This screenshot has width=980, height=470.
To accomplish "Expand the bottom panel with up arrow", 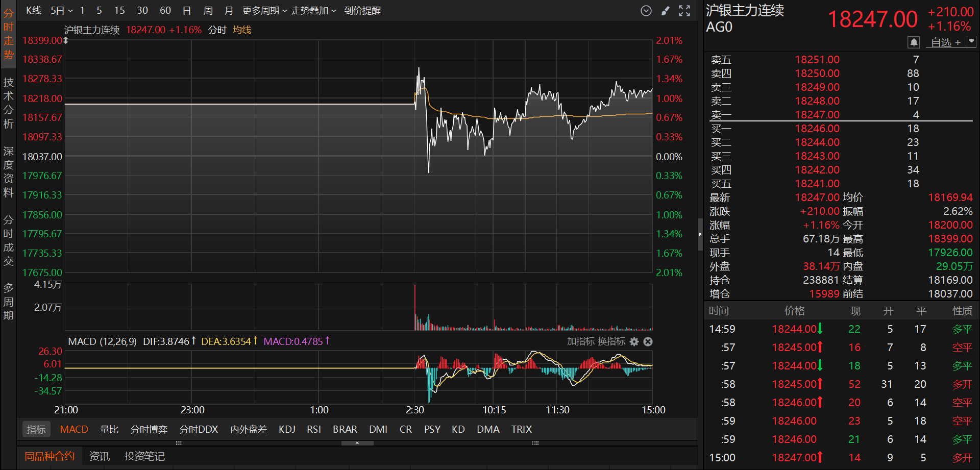I will coord(357,443).
